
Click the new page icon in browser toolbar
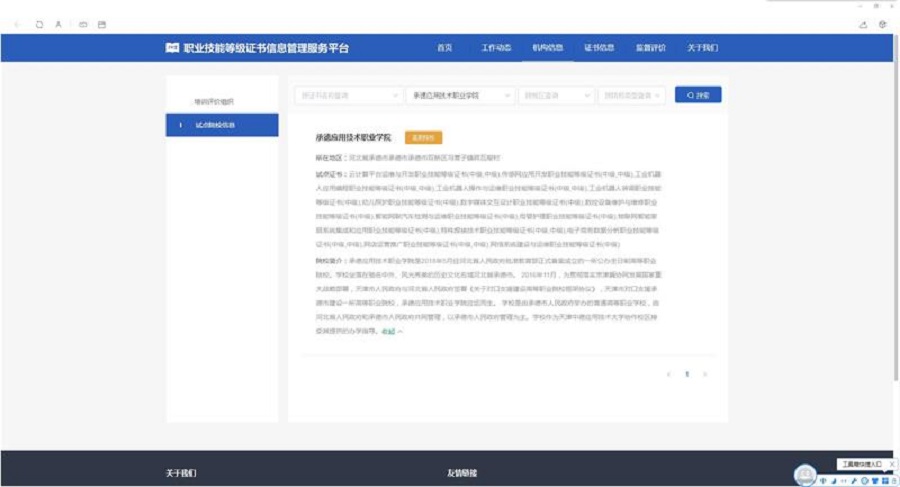pyautogui.click(x=39, y=24)
